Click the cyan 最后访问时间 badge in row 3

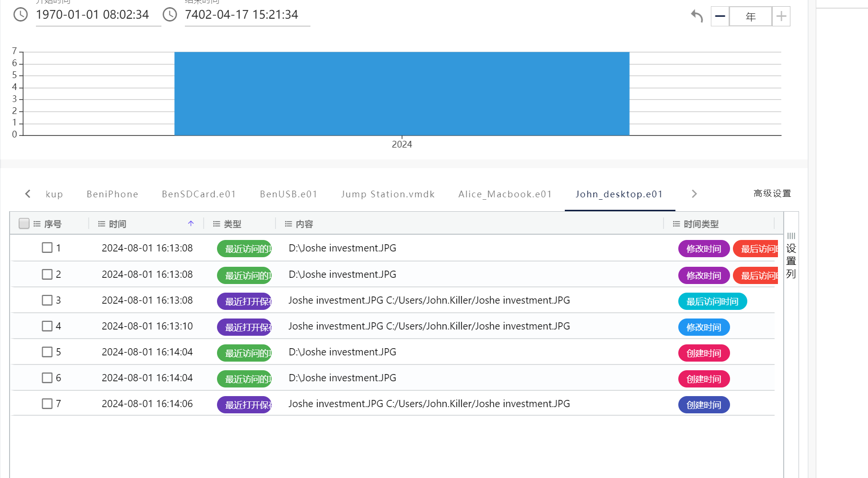point(712,301)
